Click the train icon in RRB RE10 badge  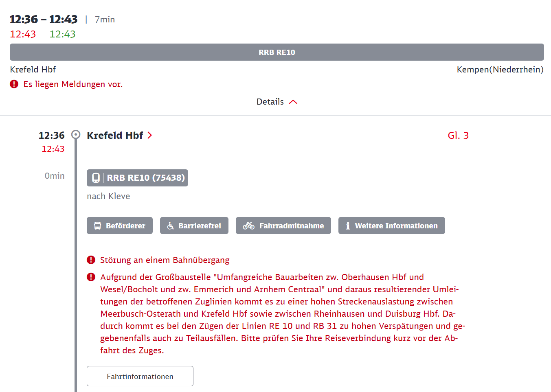tap(96, 178)
